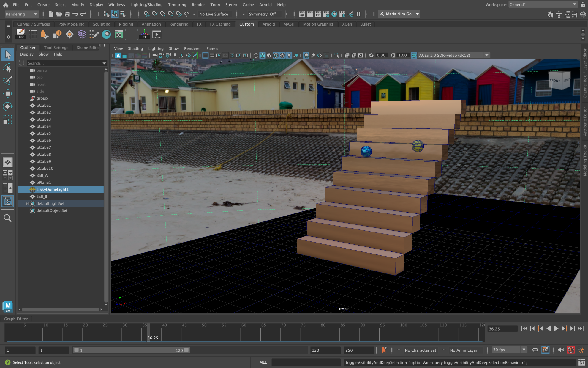This screenshot has height=368, width=588.
Task: Select the Paint selection tool
Action: [7, 81]
